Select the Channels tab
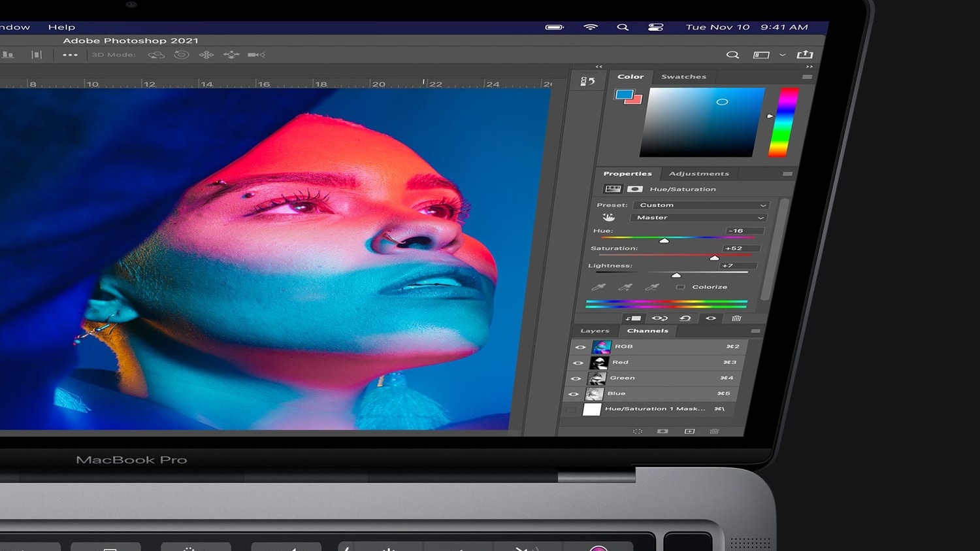 [647, 331]
